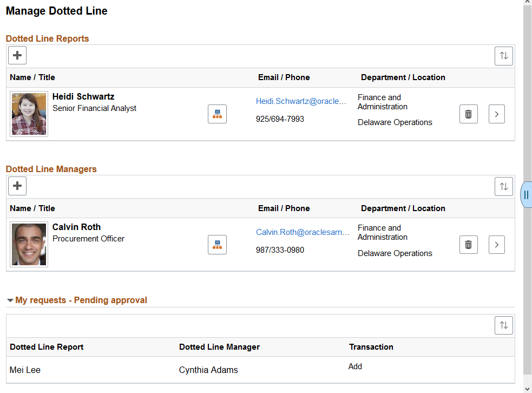Open details arrow for Calvin Roth

click(497, 245)
